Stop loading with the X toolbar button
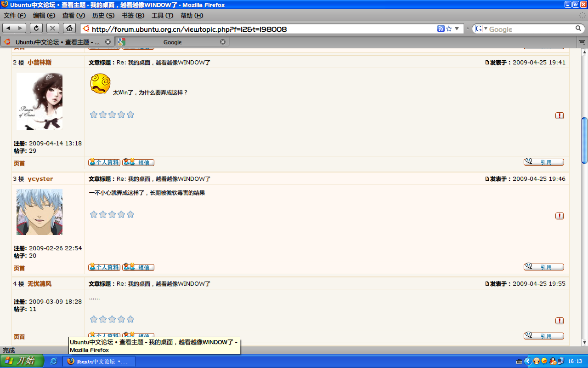This screenshot has width=588, height=368. click(53, 28)
